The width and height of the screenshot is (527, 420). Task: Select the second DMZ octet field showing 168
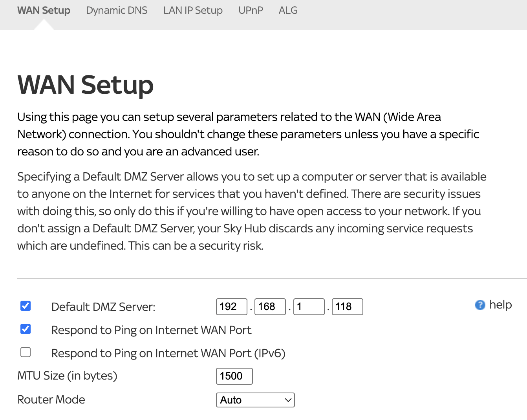(x=270, y=307)
